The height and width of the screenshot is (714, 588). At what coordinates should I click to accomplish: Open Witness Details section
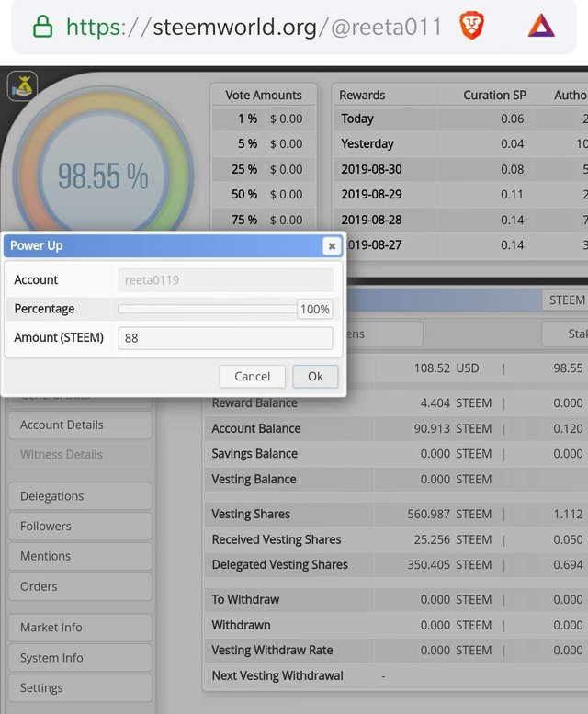80,455
